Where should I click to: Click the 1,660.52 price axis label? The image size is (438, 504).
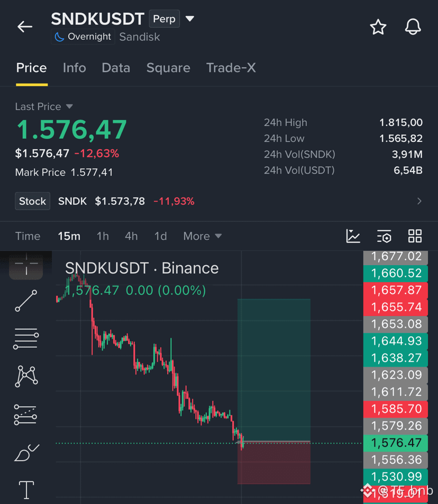(x=396, y=273)
